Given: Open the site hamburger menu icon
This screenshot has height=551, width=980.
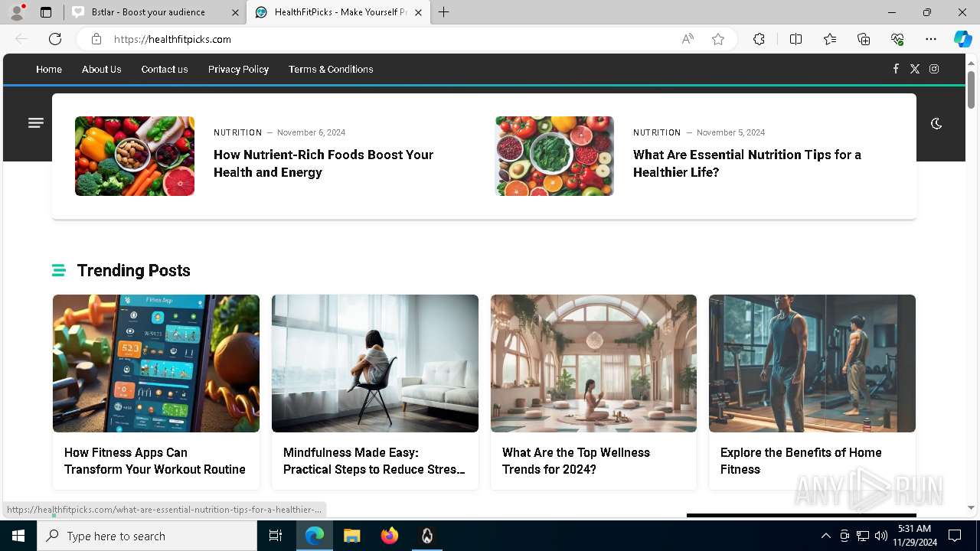Looking at the screenshot, I should click(36, 123).
